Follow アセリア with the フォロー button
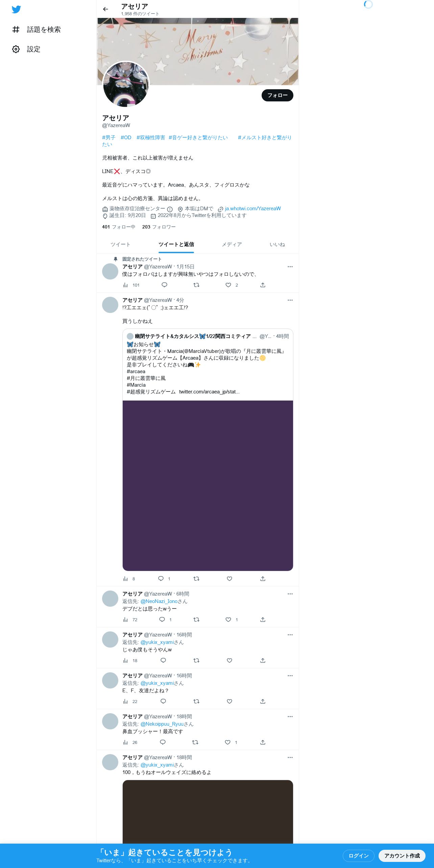The width and height of the screenshot is (434, 868). pyautogui.click(x=278, y=95)
